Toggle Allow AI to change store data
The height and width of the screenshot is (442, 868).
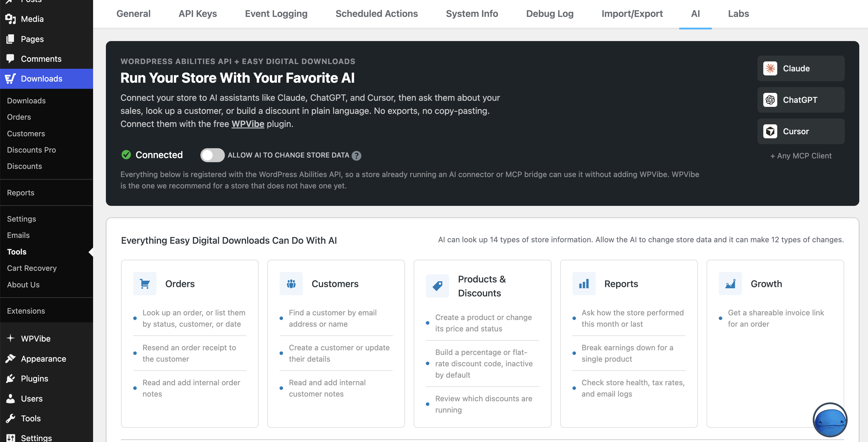(x=212, y=155)
